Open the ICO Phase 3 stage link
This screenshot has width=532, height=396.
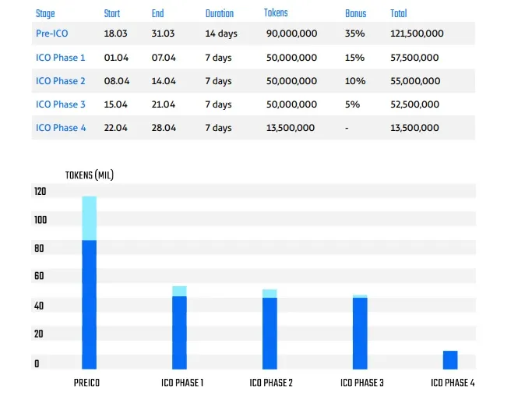61,104
